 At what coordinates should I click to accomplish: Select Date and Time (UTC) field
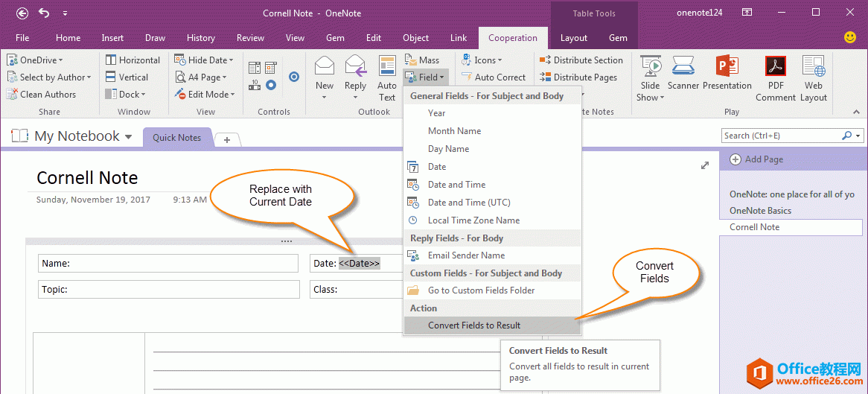[469, 203]
